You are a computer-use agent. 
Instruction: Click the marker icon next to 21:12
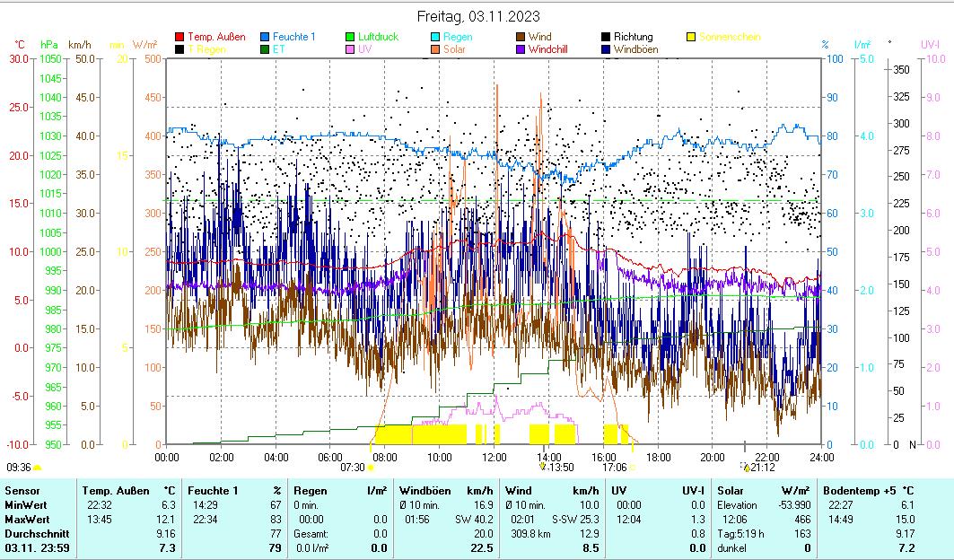click(745, 467)
